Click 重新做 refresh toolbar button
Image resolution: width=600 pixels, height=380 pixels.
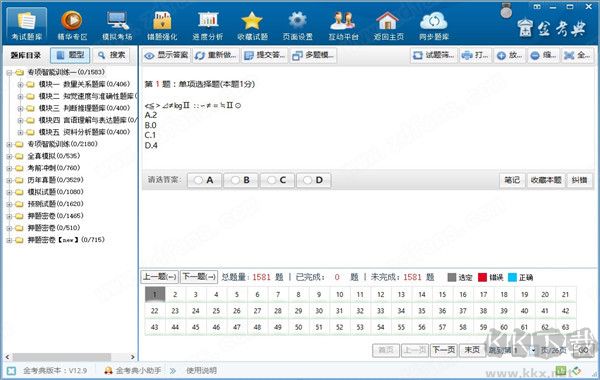tap(216, 55)
